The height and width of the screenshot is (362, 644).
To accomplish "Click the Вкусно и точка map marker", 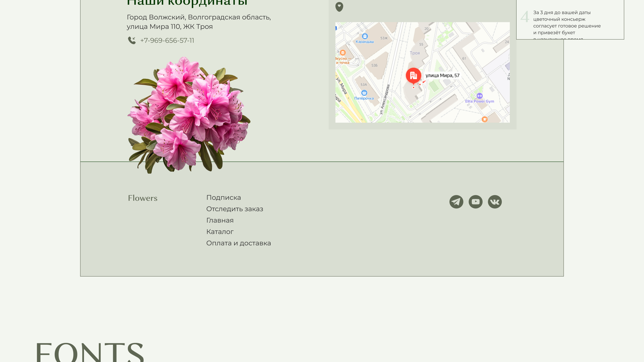I will [343, 53].
